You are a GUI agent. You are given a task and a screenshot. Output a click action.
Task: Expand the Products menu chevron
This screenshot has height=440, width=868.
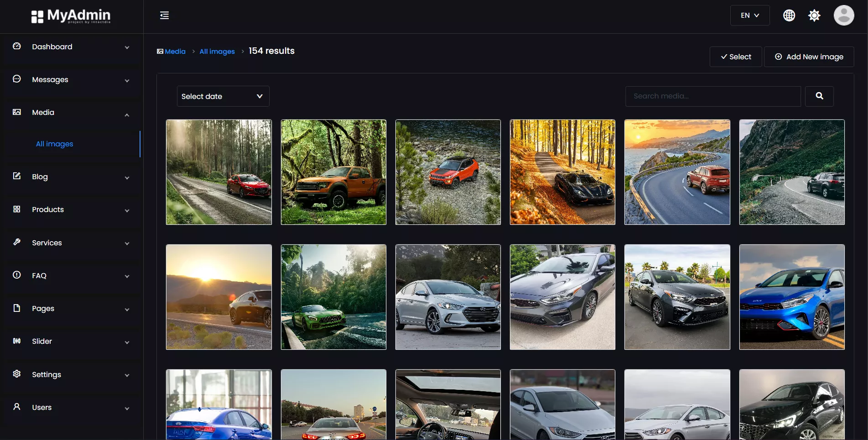(x=127, y=211)
